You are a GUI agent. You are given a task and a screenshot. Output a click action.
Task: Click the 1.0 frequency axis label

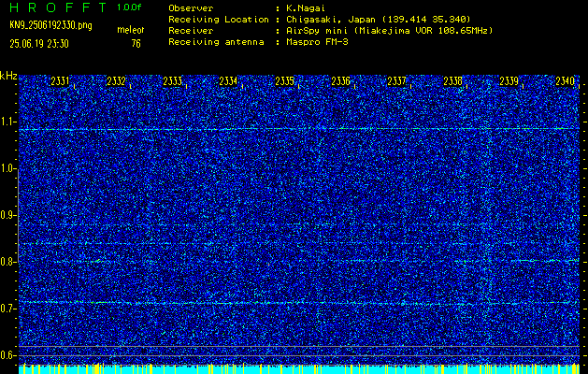pyautogui.click(x=7, y=168)
